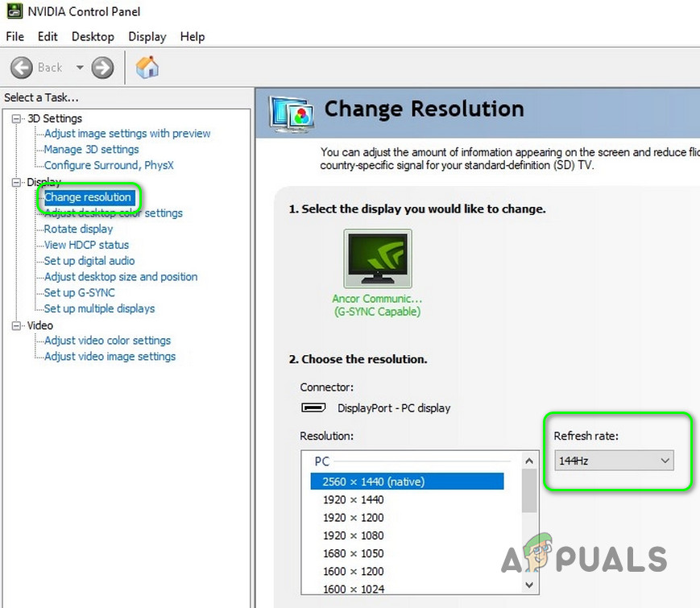Open Configure Surround, PhysX
The image size is (700, 608).
(x=109, y=165)
